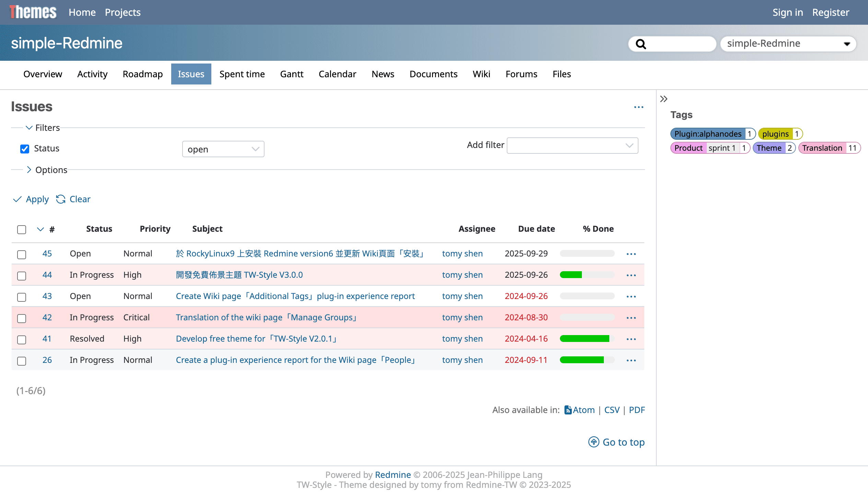This screenshot has height=493, width=868.
Task: Open the simple-Redmine project jump selector
Action: (788, 44)
